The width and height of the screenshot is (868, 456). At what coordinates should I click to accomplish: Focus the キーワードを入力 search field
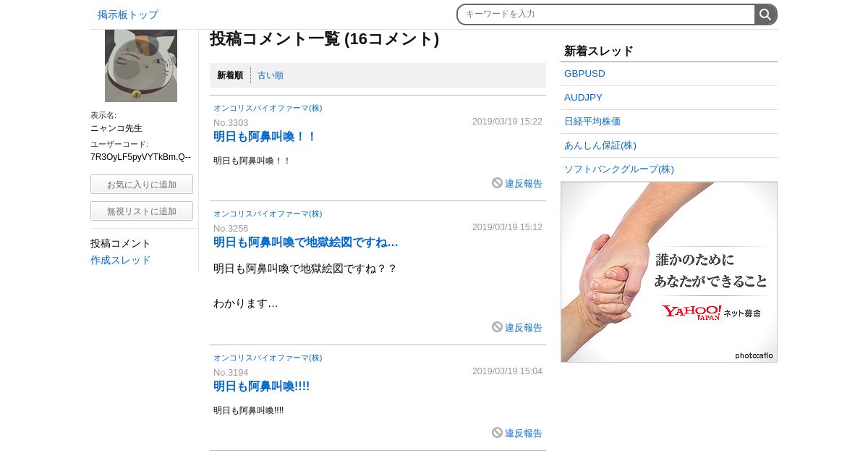pos(606,14)
